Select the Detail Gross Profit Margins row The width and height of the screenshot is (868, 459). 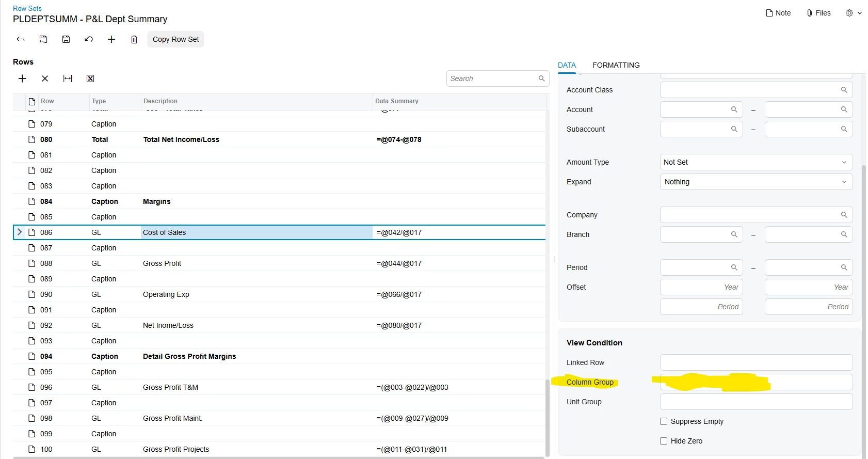tap(279, 356)
